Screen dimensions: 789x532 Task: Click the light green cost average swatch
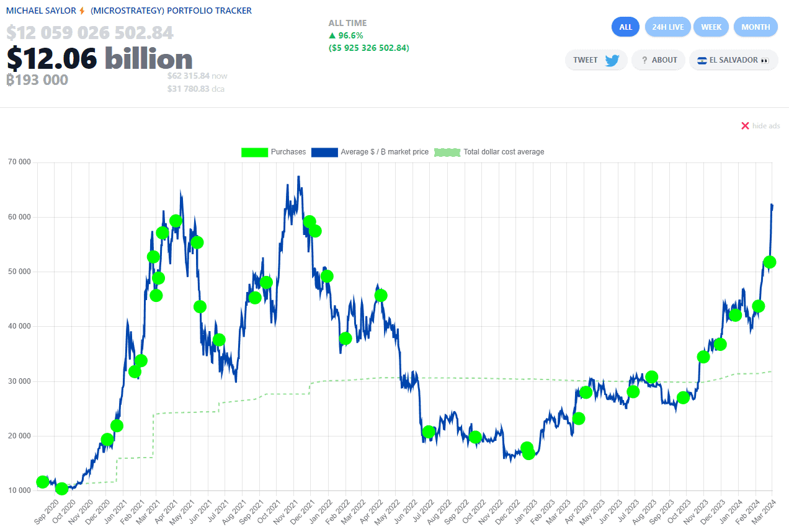coord(447,152)
